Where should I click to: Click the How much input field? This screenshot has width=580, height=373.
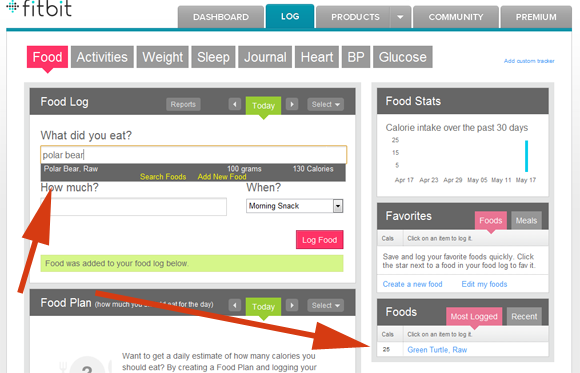click(x=134, y=206)
